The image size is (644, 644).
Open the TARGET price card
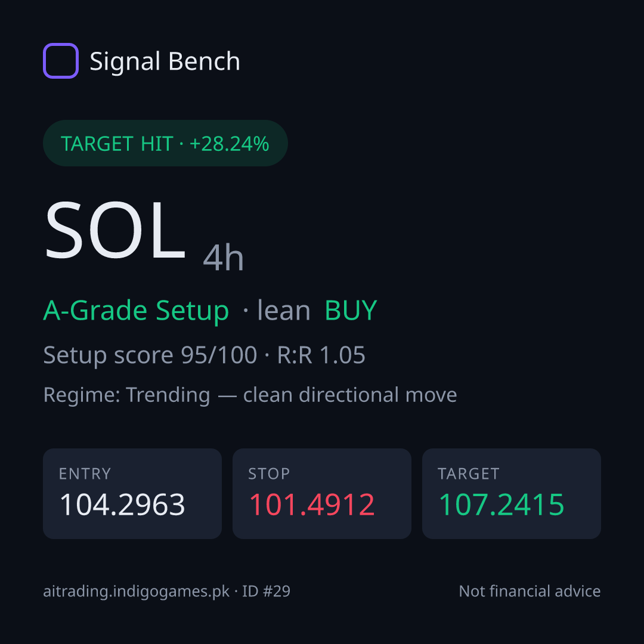point(512,494)
